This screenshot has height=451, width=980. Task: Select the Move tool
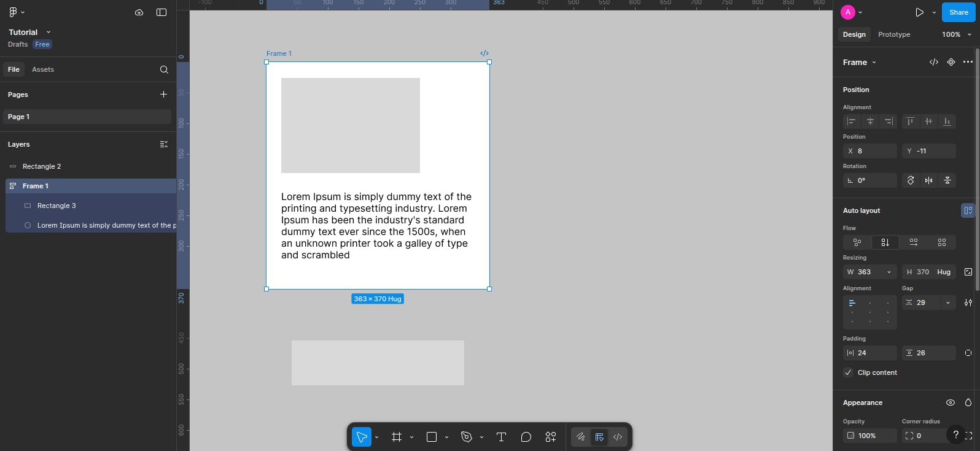(x=362, y=437)
